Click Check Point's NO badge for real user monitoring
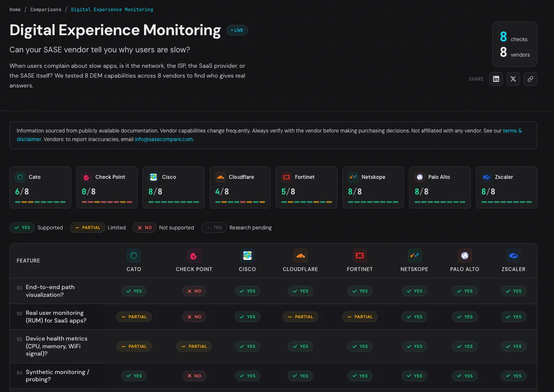Screen dimensions: 554x392 (x=194, y=317)
